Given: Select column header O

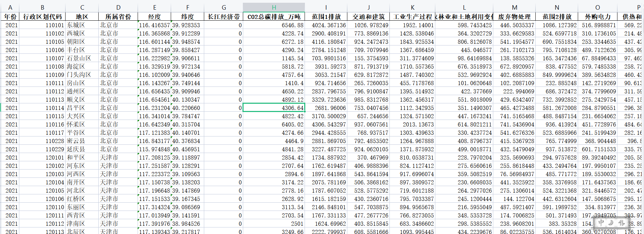Looking at the screenshot, I should [598, 7].
